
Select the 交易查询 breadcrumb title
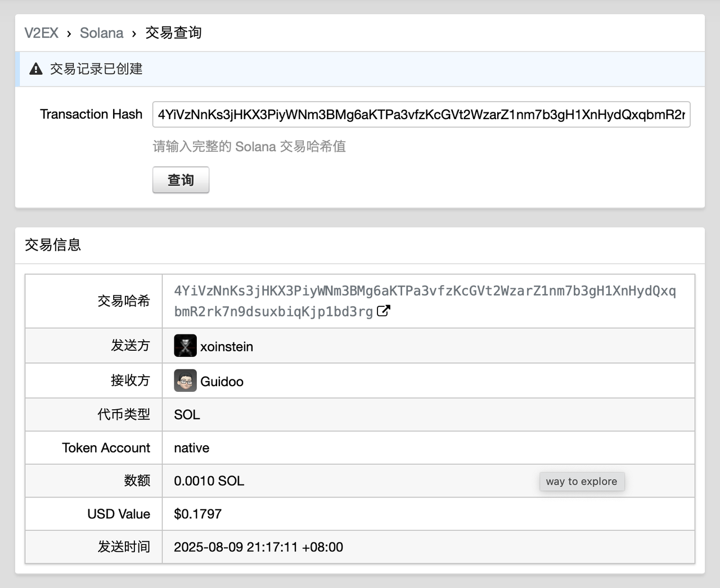click(173, 33)
